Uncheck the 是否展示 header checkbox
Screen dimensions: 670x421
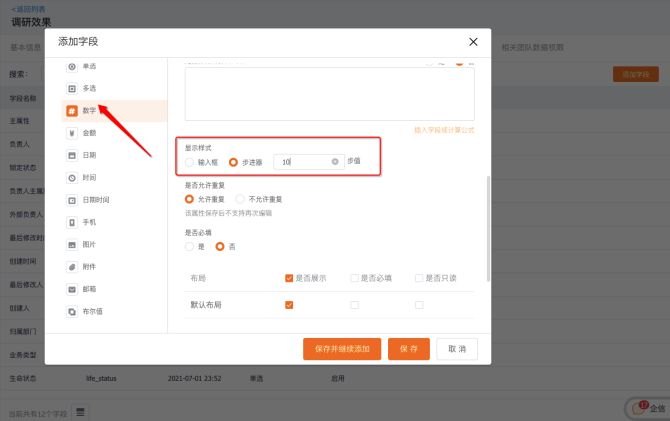(289, 277)
